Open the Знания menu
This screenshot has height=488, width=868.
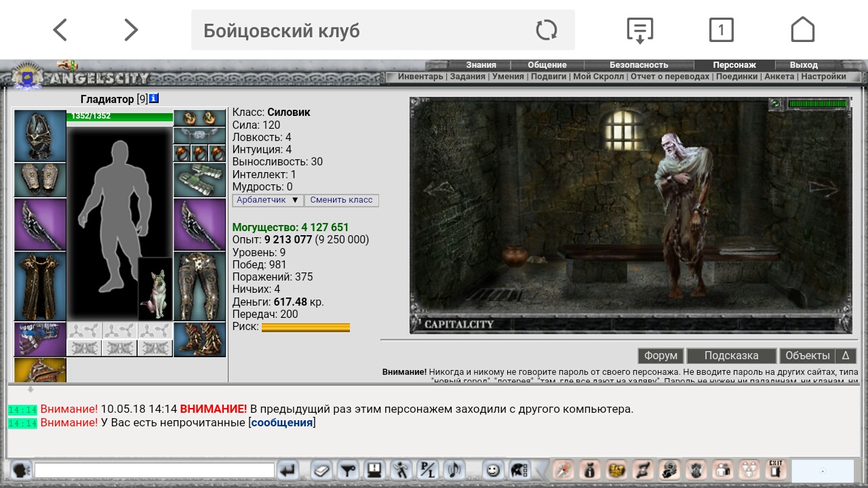coord(481,65)
